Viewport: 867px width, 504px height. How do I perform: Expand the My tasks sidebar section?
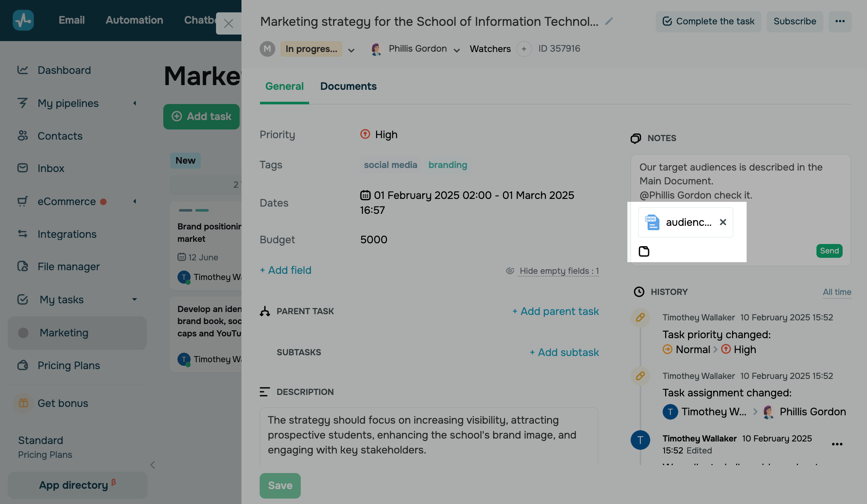click(135, 299)
